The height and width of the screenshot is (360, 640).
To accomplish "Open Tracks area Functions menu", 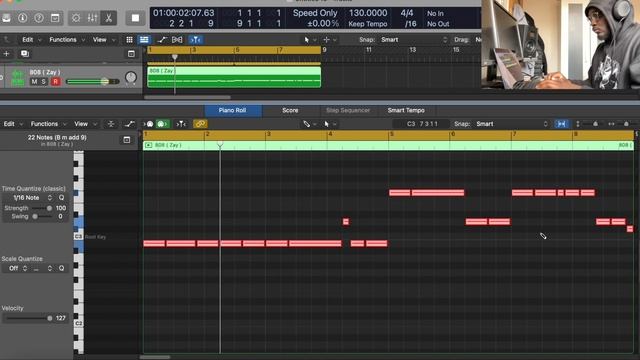I will tap(67, 40).
